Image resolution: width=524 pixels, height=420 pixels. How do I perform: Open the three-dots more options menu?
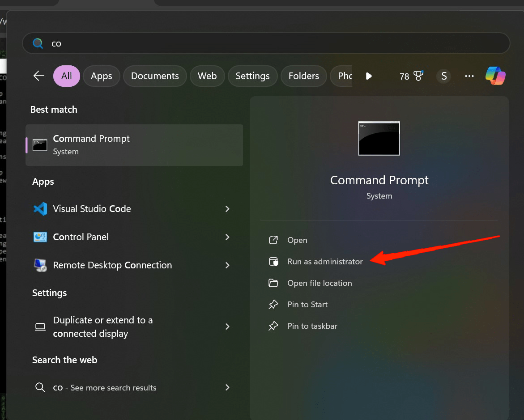tap(469, 76)
